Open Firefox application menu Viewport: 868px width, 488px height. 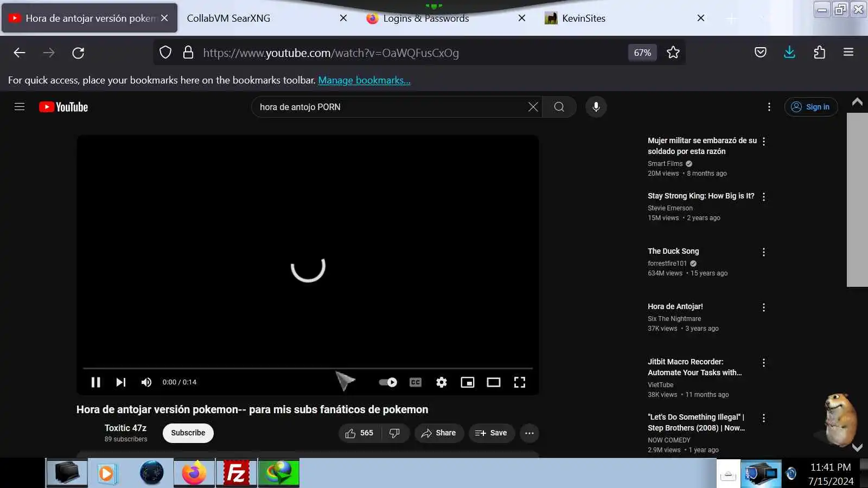tap(848, 53)
